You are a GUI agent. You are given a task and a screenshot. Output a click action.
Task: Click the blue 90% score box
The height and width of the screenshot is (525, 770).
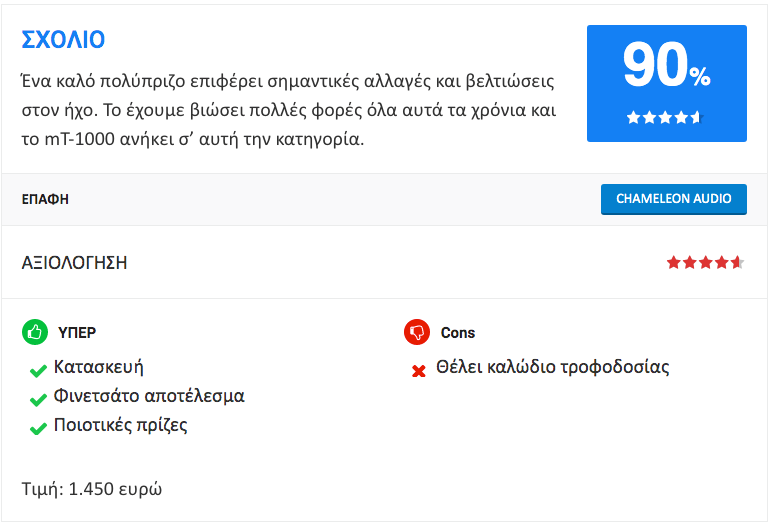pyautogui.click(x=667, y=83)
